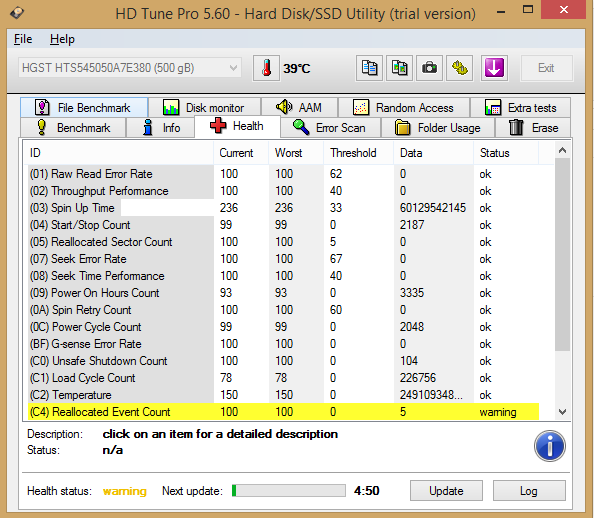Screen dimensions: 594x518
Task: Click the warning status in the C4 row
Action: point(498,412)
